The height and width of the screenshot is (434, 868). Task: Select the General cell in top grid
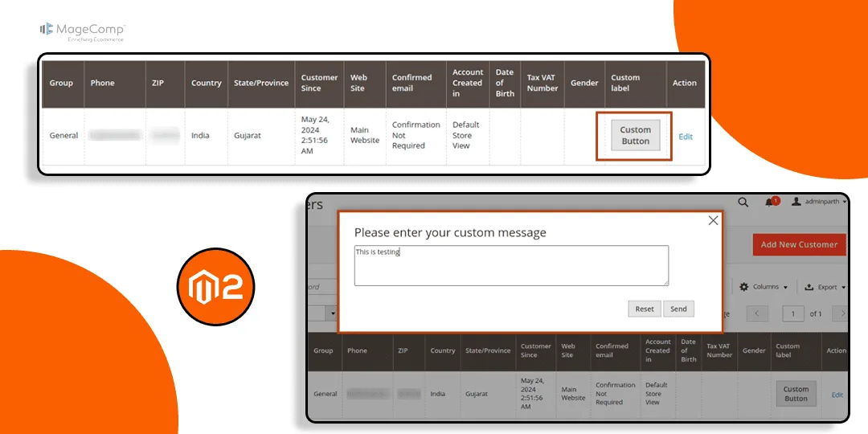pos(63,136)
